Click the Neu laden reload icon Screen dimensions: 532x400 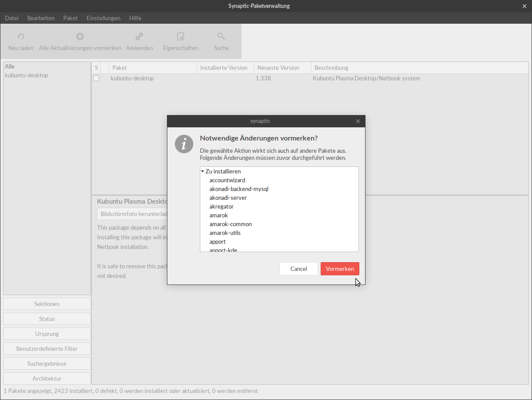coord(21,36)
